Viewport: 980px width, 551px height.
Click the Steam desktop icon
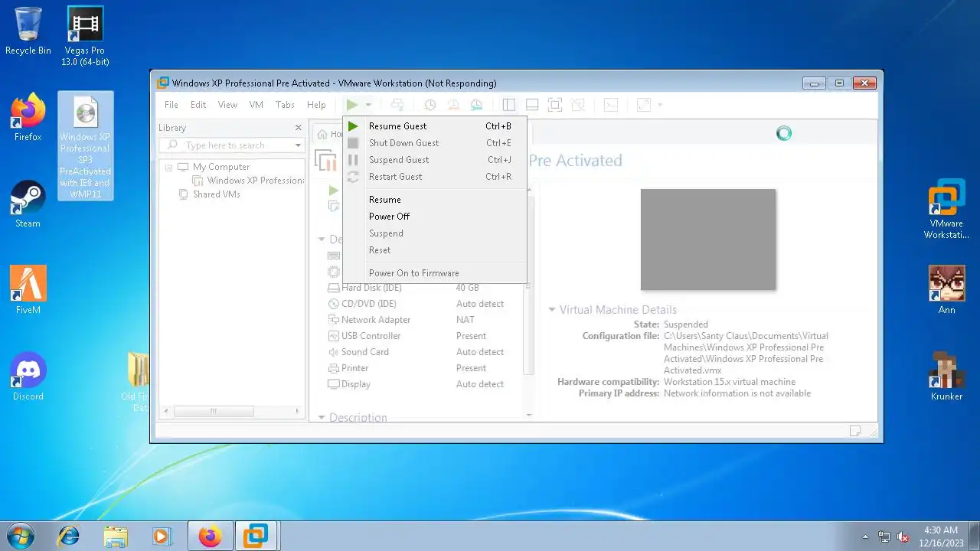click(x=28, y=204)
